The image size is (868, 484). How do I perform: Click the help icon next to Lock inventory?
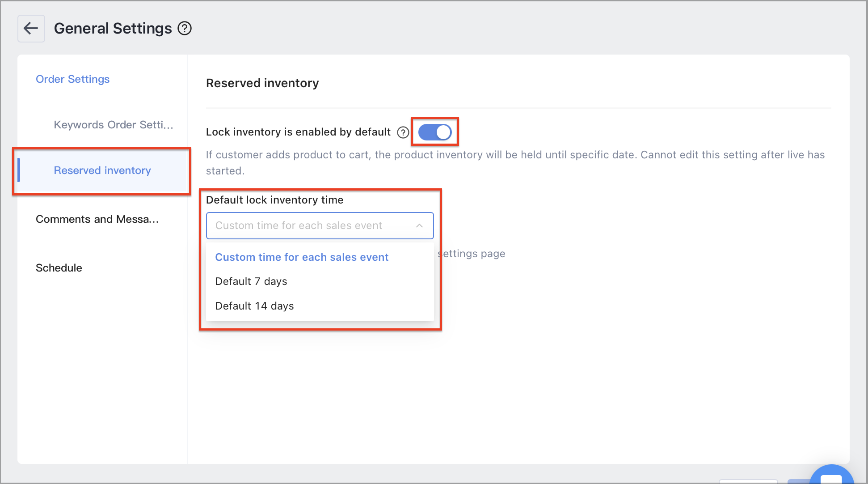pos(403,132)
